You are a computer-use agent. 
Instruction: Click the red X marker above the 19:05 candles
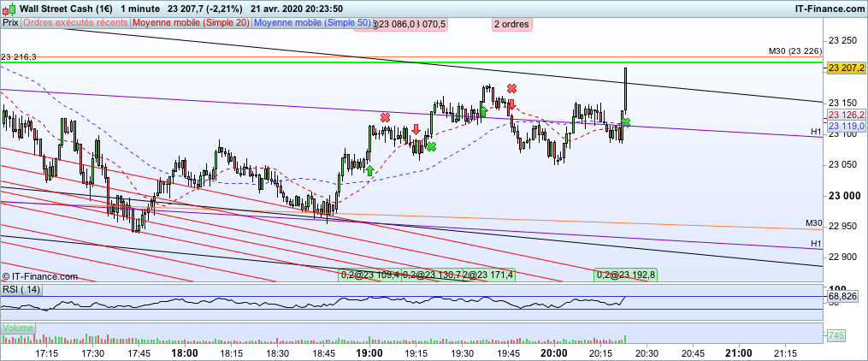coord(385,117)
